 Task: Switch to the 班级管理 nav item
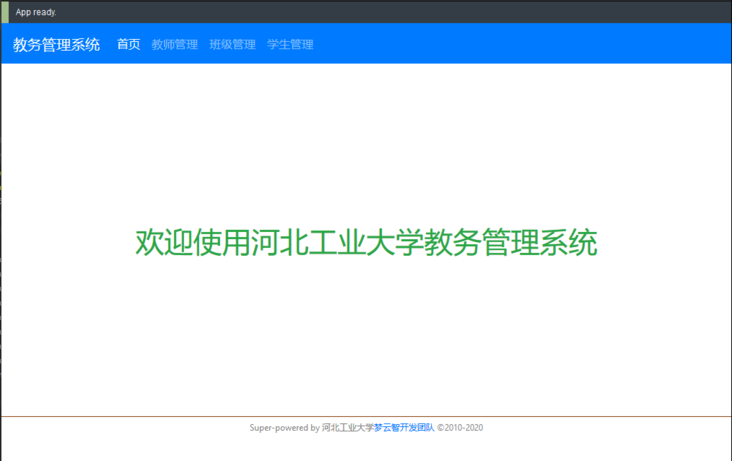232,44
